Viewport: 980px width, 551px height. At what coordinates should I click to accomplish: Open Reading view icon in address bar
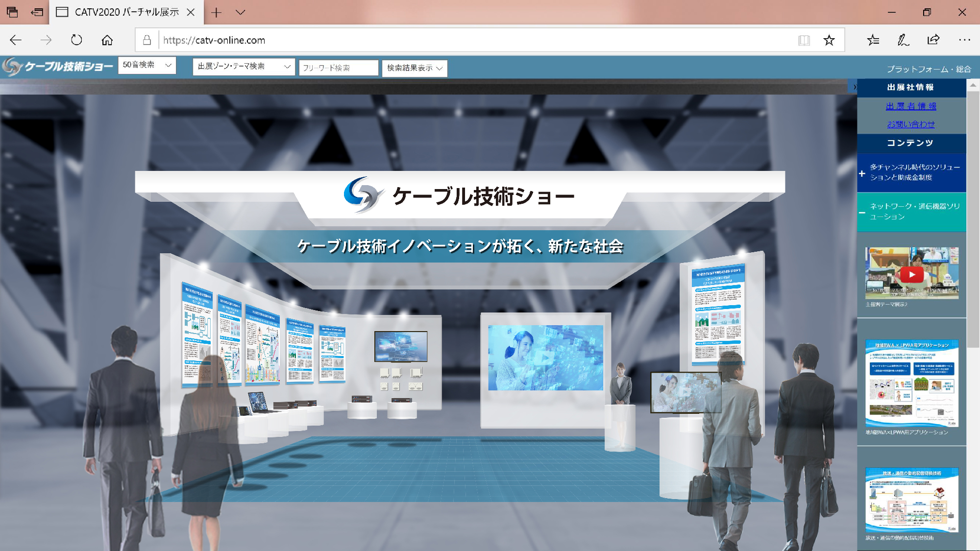pos(804,40)
